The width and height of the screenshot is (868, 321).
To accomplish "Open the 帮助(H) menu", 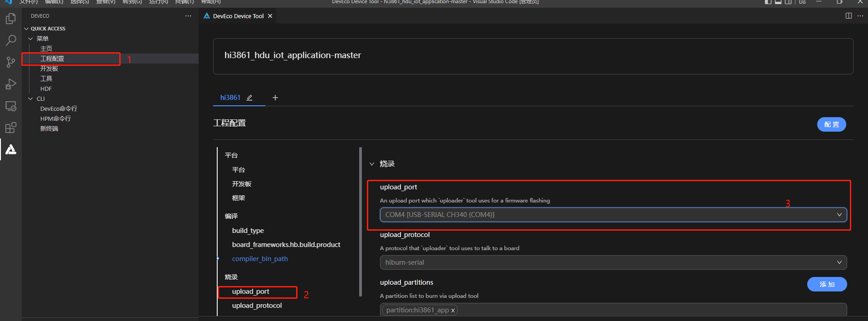I will click(x=211, y=2).
